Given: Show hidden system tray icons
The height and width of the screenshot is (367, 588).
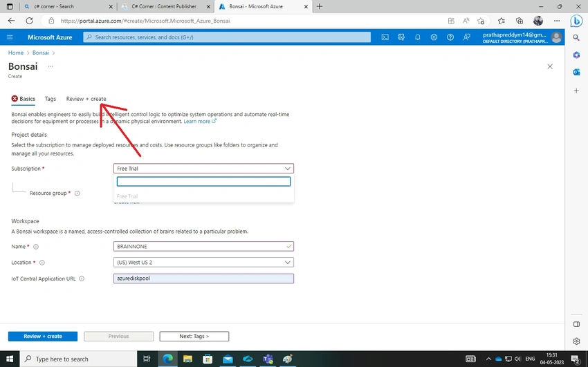Looking at the screenshot, I should (488, 359).
